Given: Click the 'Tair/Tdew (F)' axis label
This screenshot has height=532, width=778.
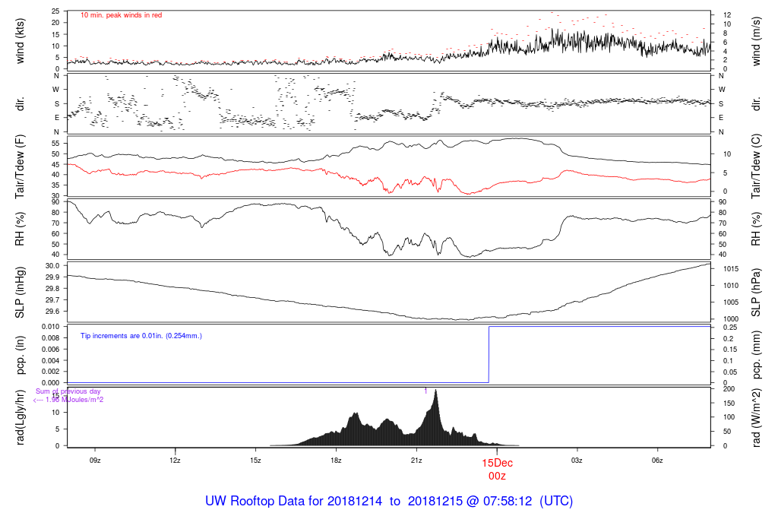Looking at the screenshot, I should [20, 166].
